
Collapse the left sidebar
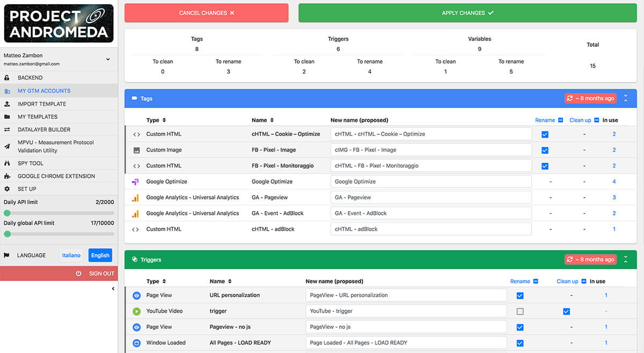(113, 289)
